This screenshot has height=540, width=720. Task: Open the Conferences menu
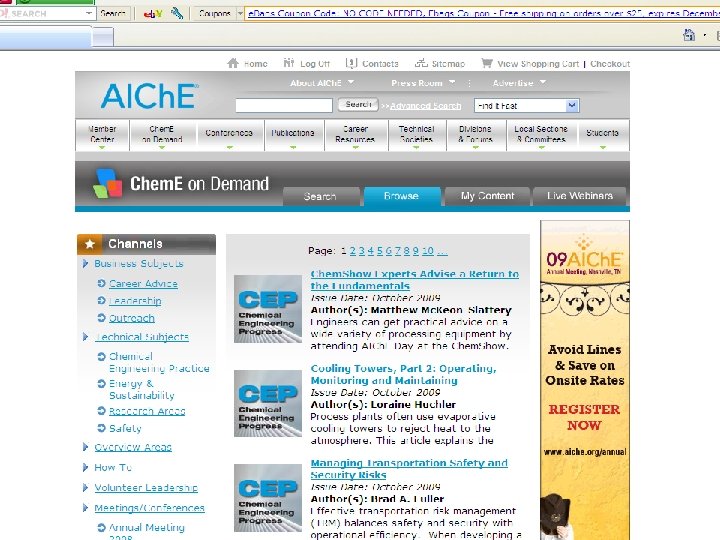230,135
